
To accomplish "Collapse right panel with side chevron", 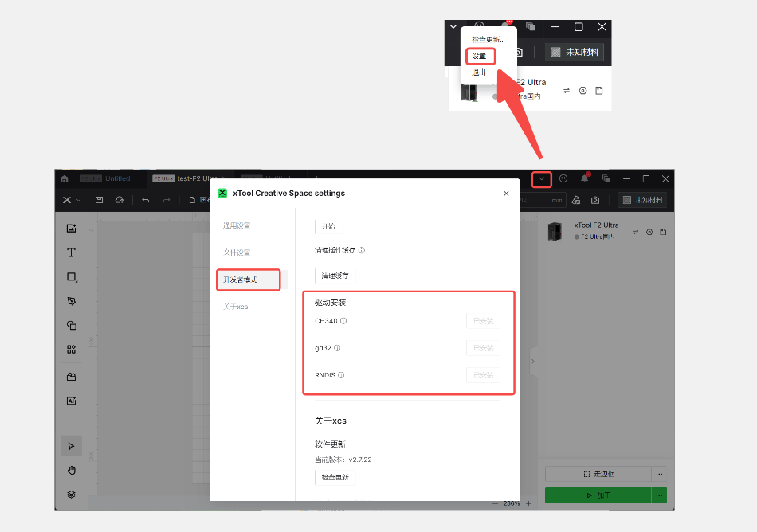I will pos(533,362).
